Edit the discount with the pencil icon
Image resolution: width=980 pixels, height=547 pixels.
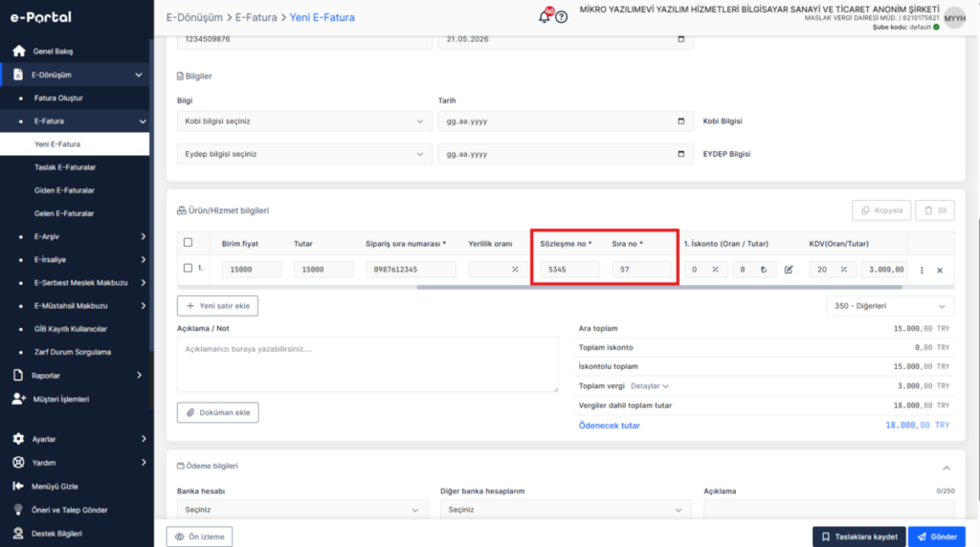pos(789,270)
